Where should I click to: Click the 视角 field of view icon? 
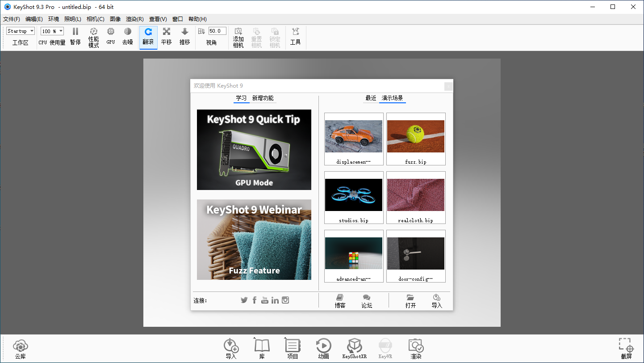point(201,31)
